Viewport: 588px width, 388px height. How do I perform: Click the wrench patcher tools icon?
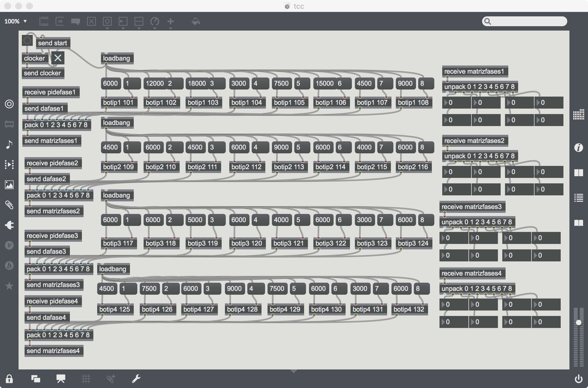point(136,379)
